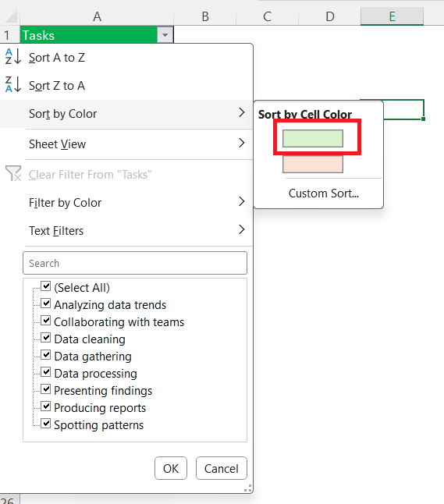Open the Sheet View menu item
Screen dimensions: 444x504
[x=126, y=144]
